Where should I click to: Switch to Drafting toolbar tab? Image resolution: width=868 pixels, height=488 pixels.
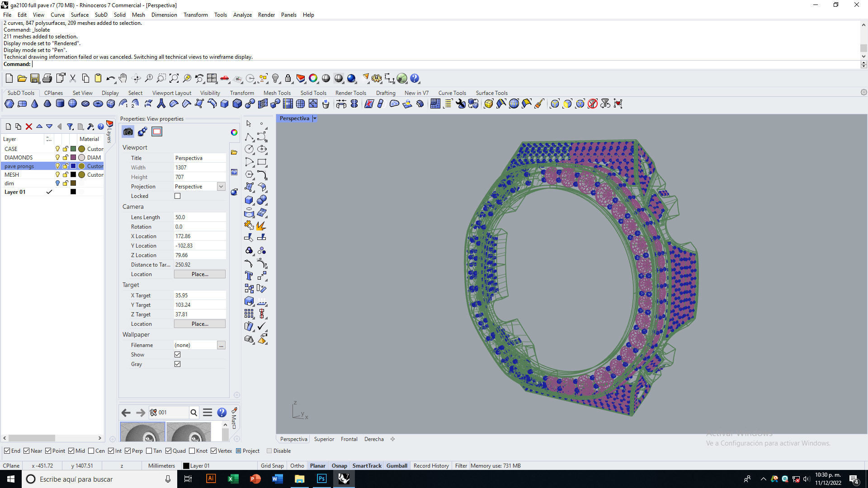(386, 93)
